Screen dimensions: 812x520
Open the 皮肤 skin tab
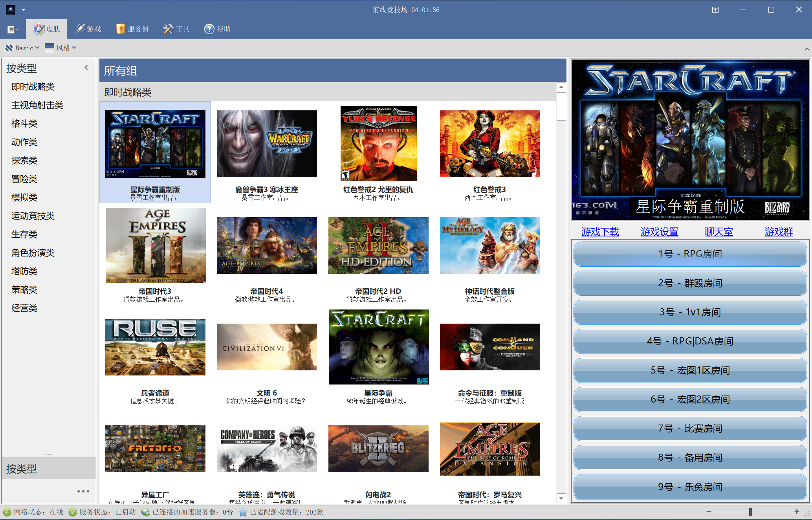coord(46,29)
